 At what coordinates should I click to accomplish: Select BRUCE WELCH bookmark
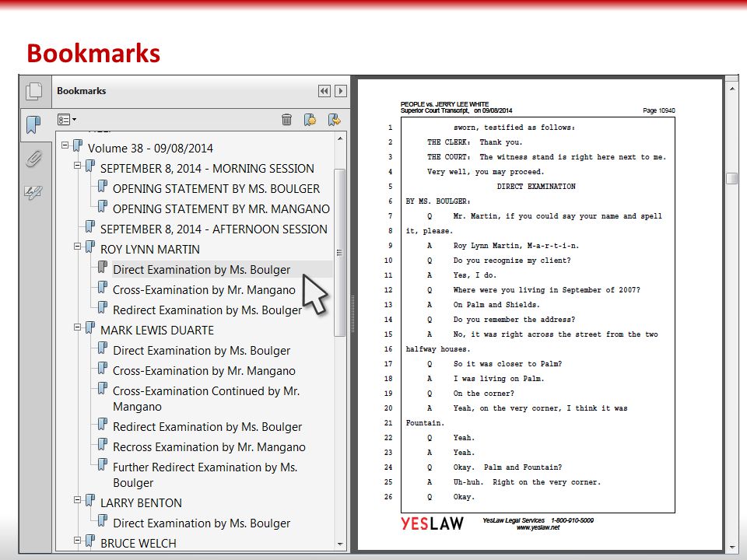tap(139, 544)
